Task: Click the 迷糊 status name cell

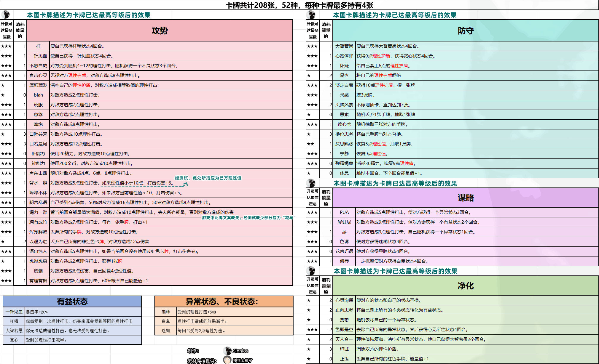Action: coord(166,331)
